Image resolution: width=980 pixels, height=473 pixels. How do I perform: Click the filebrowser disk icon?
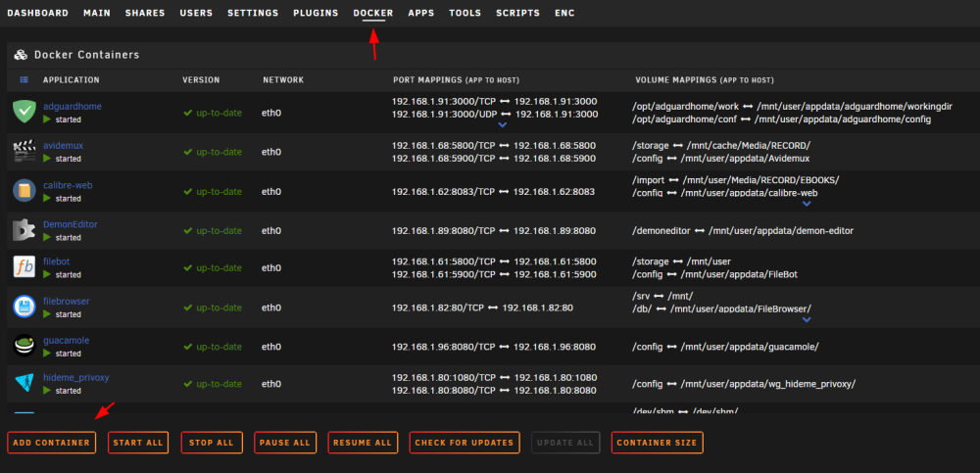click(x=24, y=307)
